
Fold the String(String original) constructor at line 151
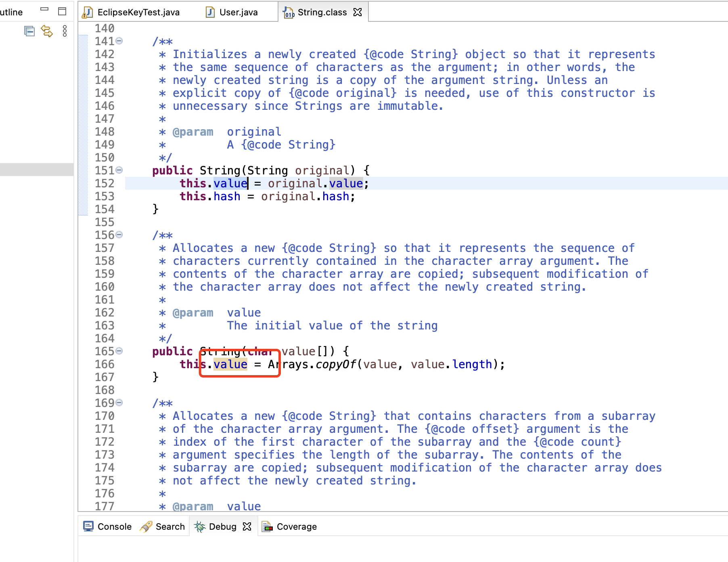click(x=119, y=170)
